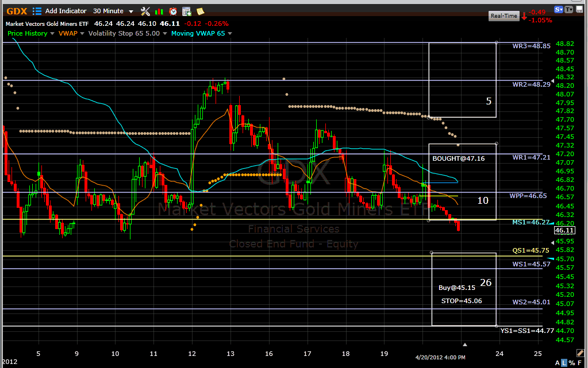Click the 48.82 price on the axis
Viewport: 588px width, 368px height.
pos(565,44)
